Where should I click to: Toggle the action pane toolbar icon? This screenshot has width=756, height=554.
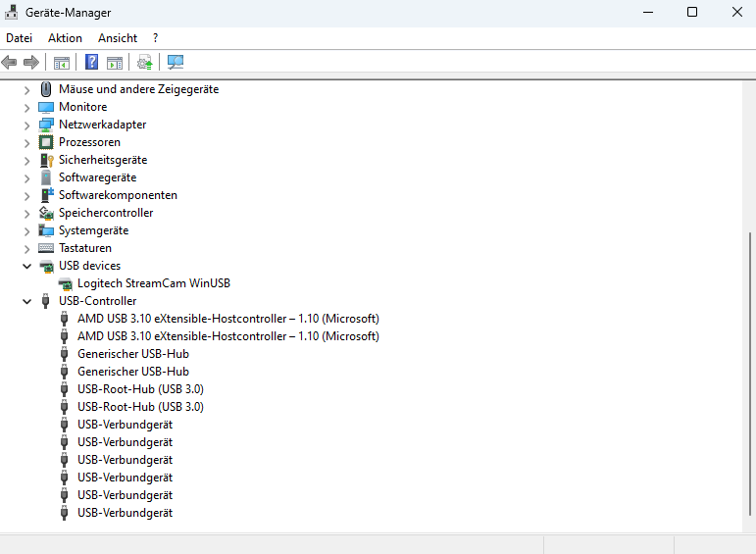click(x=115, y=62)
